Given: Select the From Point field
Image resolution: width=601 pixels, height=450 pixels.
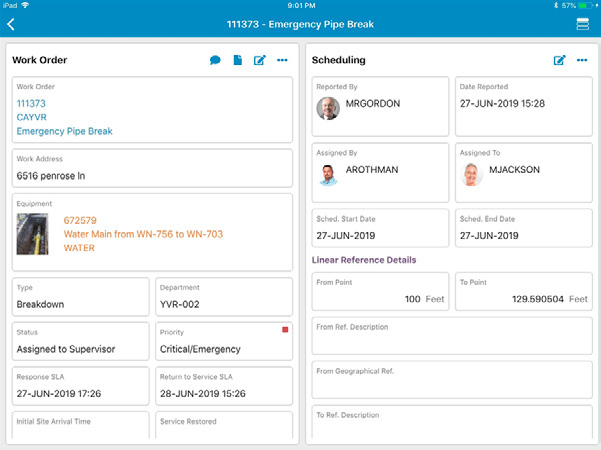Looking at the screenshot, I should (x=380, y=292).
